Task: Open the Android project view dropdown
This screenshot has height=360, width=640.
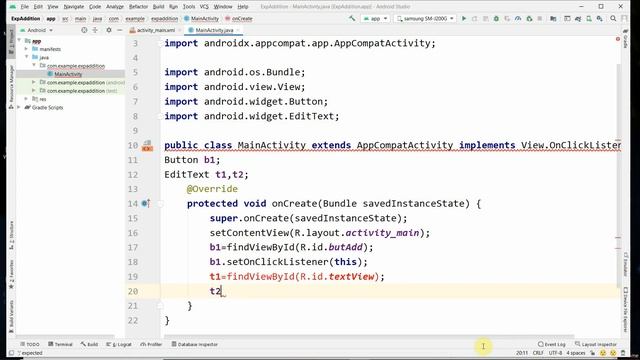Action: tap(37, 30)
